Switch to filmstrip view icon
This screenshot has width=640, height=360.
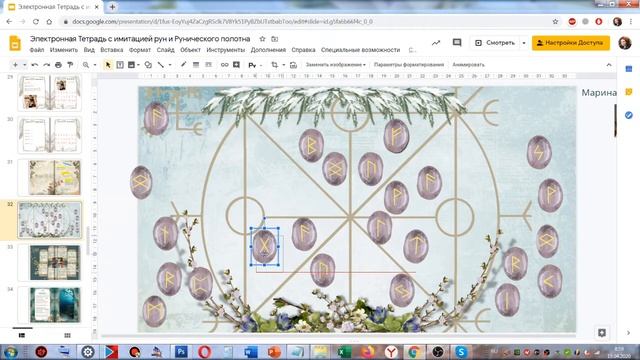tap(22, 335)
